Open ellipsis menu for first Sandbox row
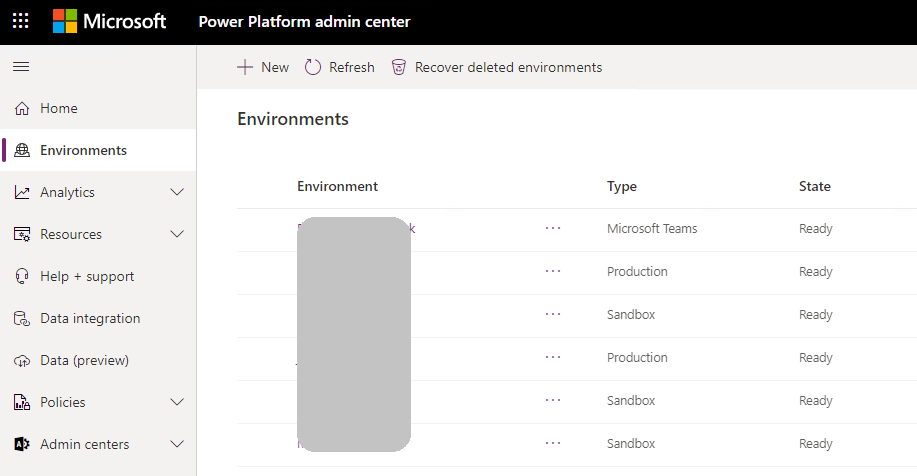The height and width of the screenshot is (476, 917). [553, 314]
